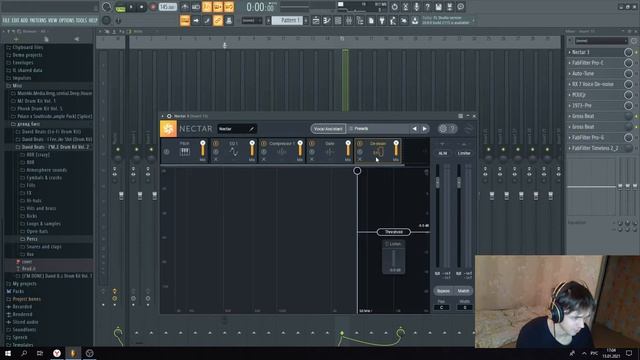Open the Presets dropdown in Nectar

point(378,129)
